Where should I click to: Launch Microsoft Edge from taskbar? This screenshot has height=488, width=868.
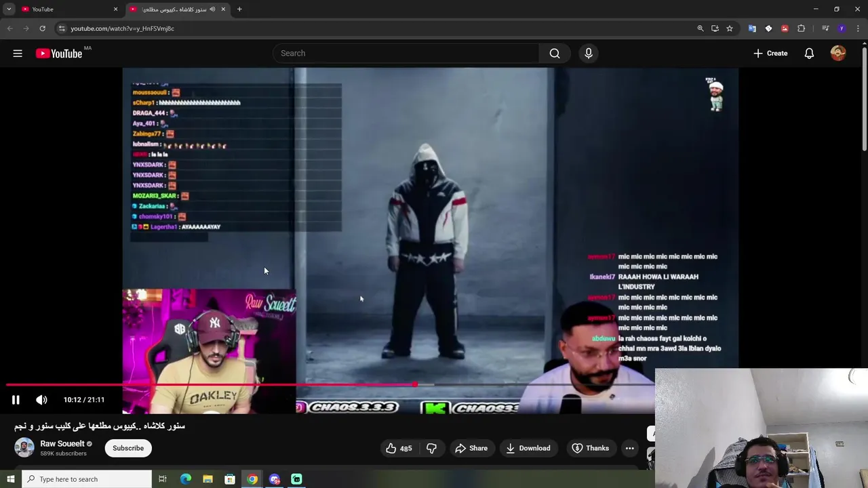[x=186, y=479]
